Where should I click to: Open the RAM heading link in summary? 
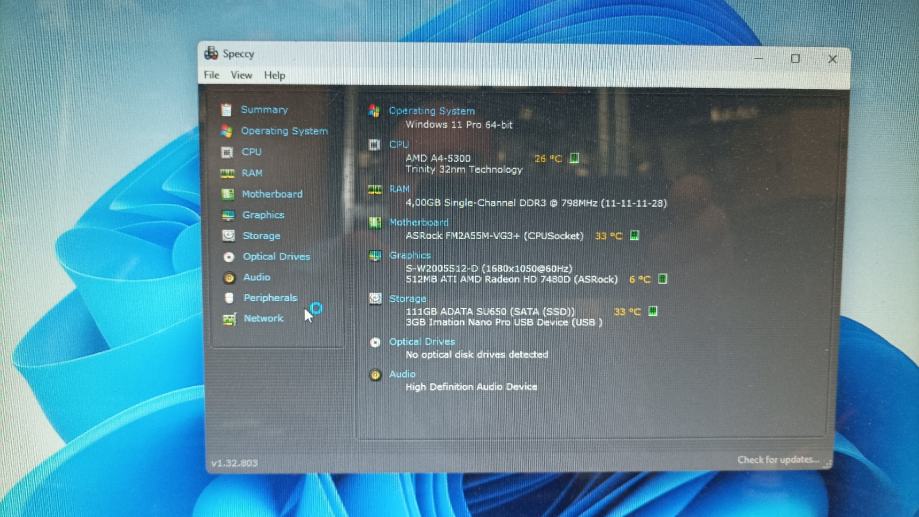point(400,189)
